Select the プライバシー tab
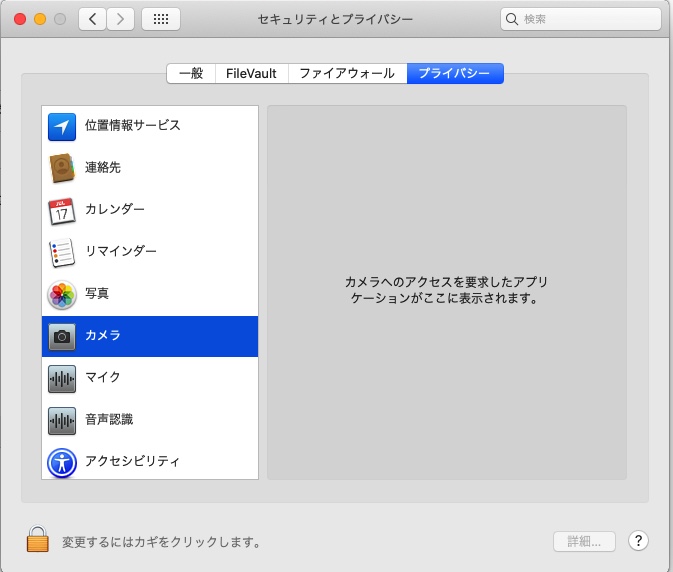 (455, 73)
